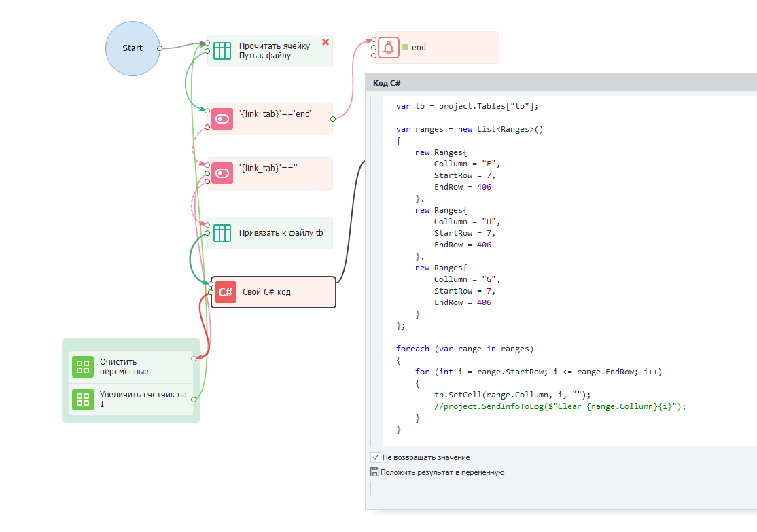
Task: Click the code line 'foreach (var range in ranges)'
Action: [465, 349]
